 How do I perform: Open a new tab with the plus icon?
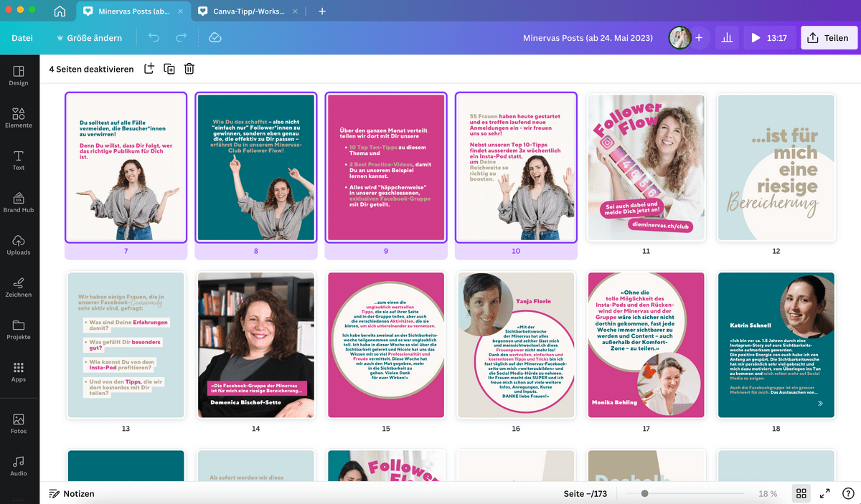[x=322, y=11]
